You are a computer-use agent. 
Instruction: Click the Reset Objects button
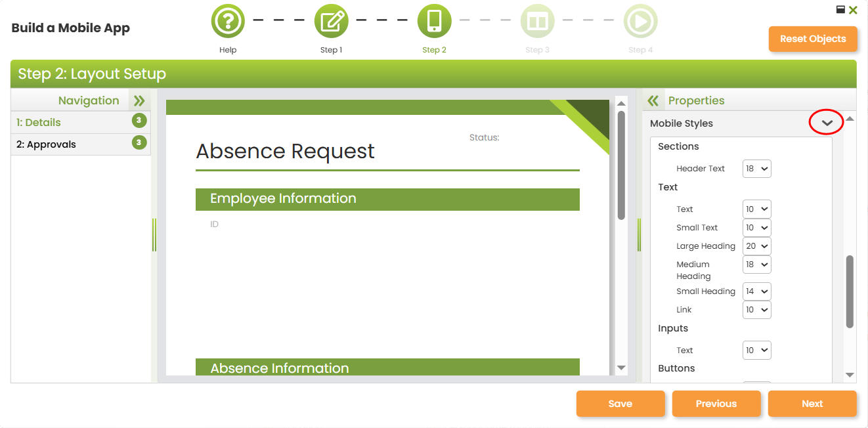[812, 39]
